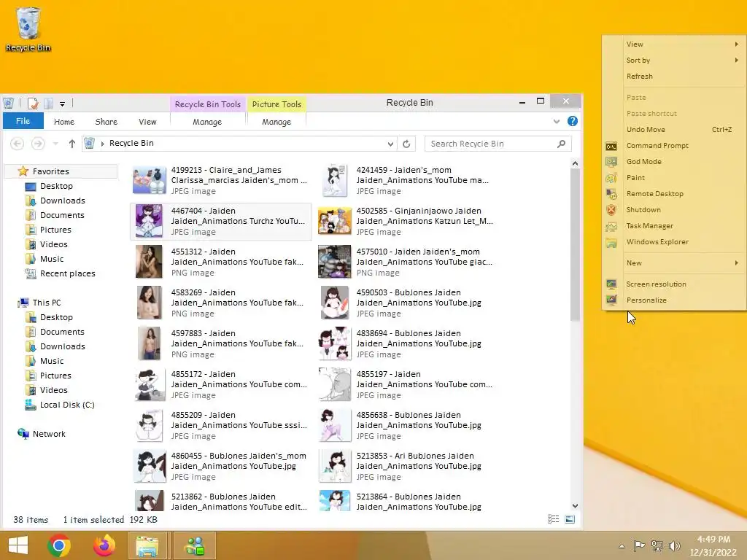Screen dimensions: 747x560
Task: Open Videos under Favorites
Action: pyautogui.click(x=53, y=244)
